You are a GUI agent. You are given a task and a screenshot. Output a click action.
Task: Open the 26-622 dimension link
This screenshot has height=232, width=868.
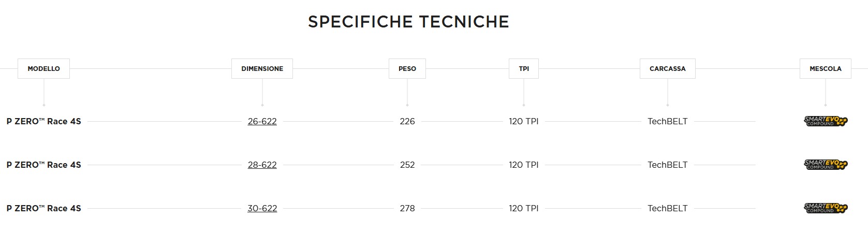click(262, 121)
